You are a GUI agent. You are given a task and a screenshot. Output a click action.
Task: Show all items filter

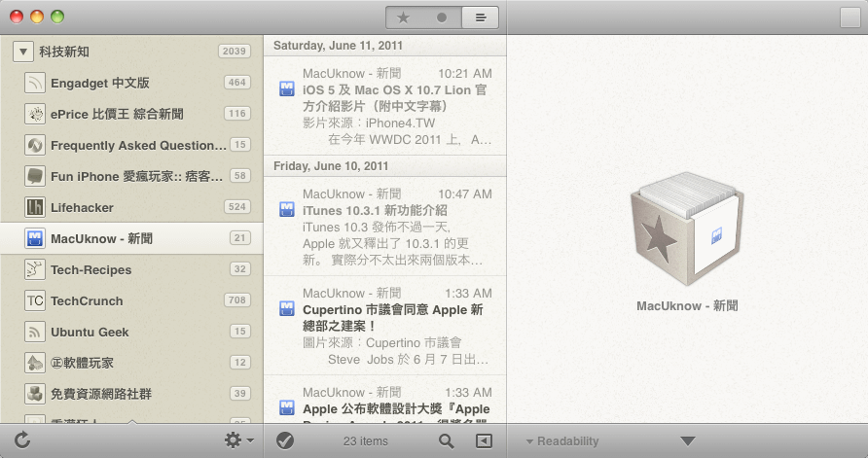click(x=481, y=18)
